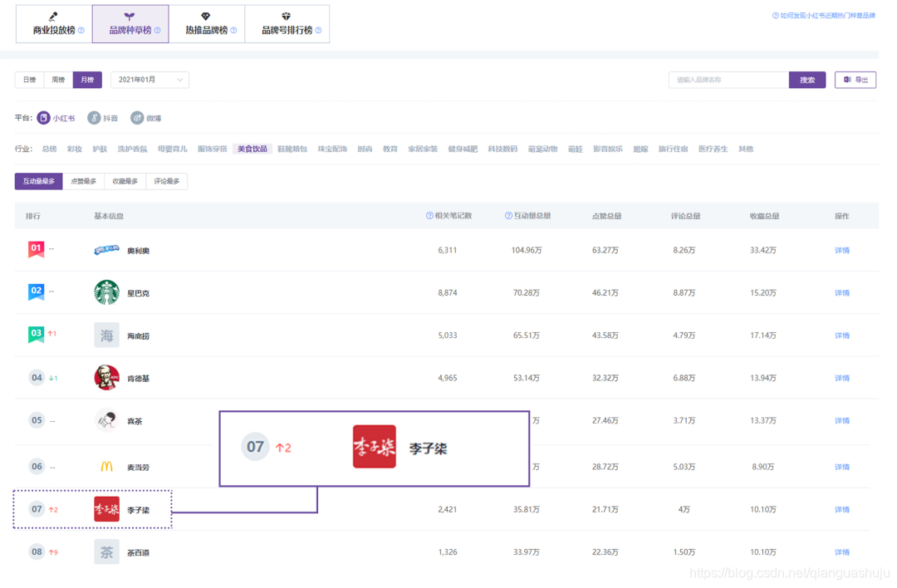897x588 pixels.
Task: Click the 喜茶 brand logo
Action: tap(106, 420)
